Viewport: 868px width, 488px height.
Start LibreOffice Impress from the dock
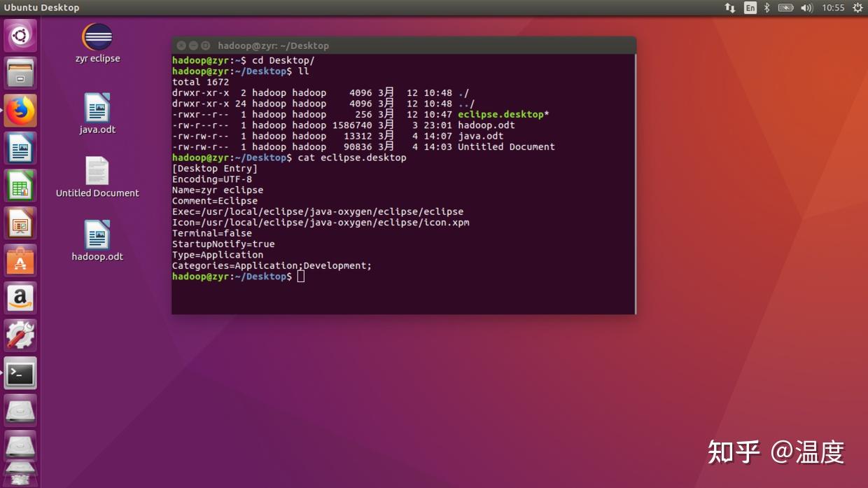coord(20,223)
